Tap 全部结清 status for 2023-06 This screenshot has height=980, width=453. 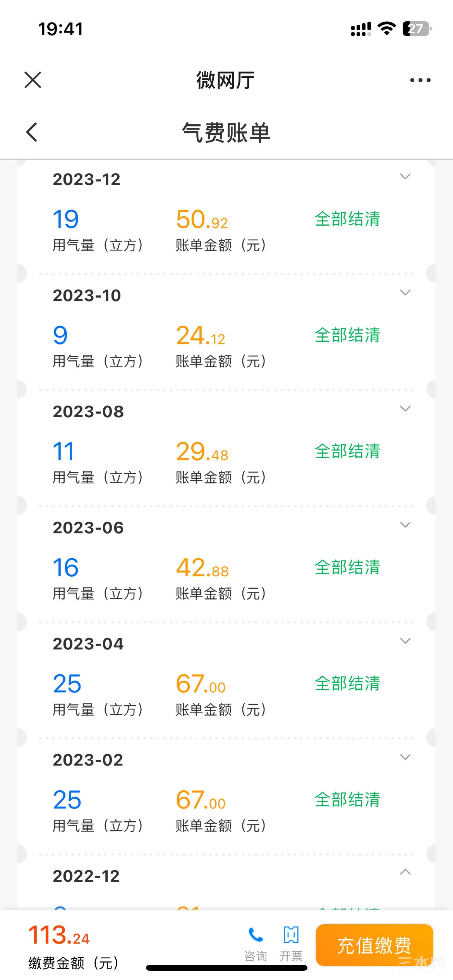tap(347, 567)
